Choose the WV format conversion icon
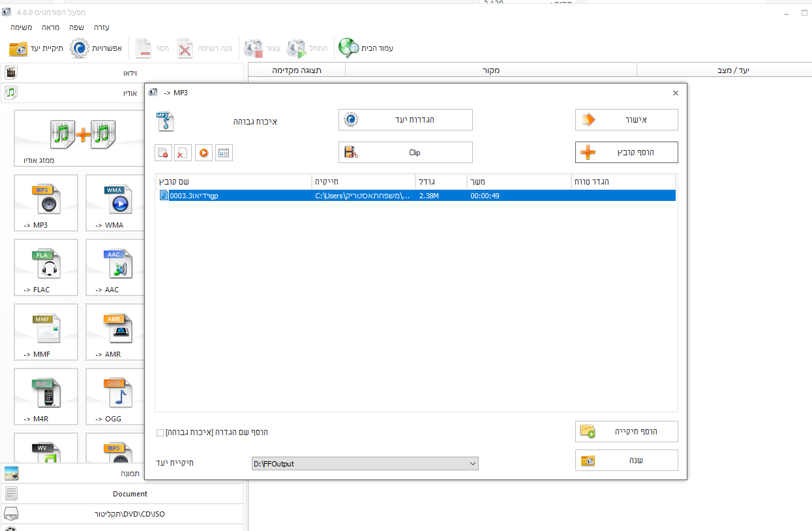The image size is (812, 531). point(46,449)
